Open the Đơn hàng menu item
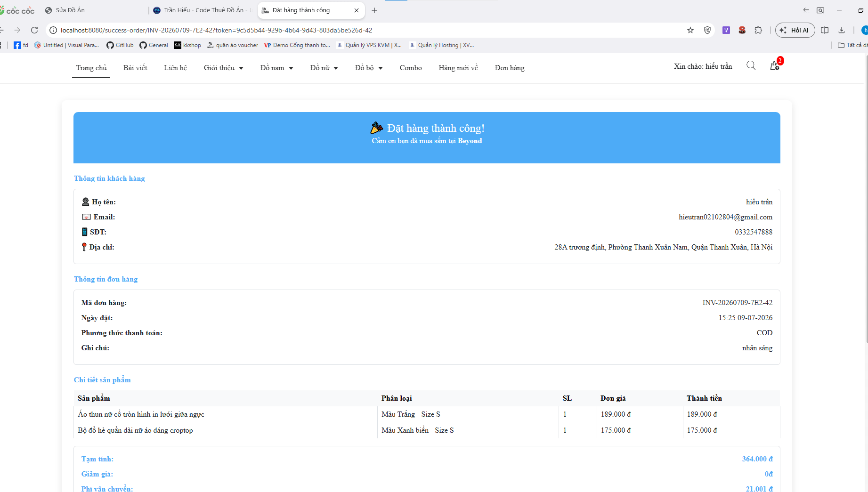 510,68
